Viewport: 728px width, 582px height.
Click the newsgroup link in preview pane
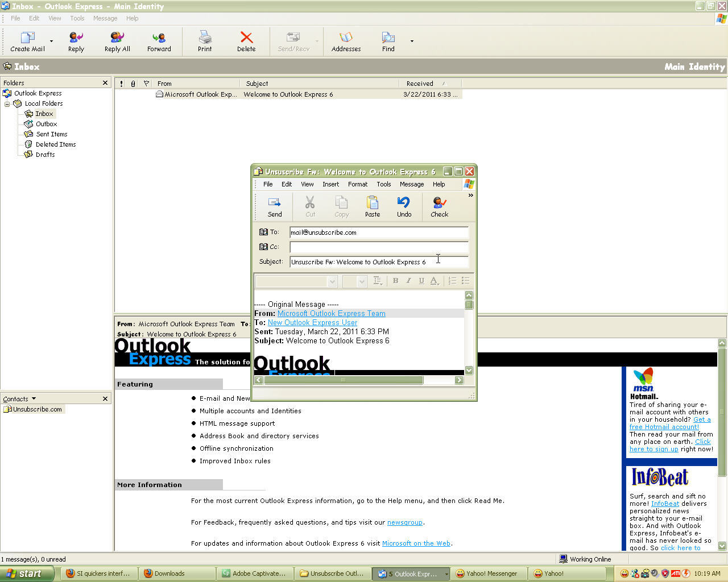404,522
